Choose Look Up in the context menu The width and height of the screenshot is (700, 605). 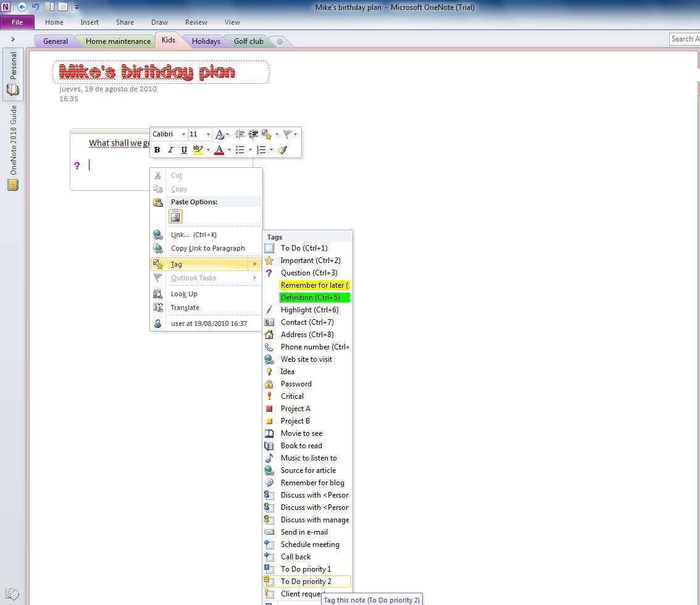pos(206,294)
